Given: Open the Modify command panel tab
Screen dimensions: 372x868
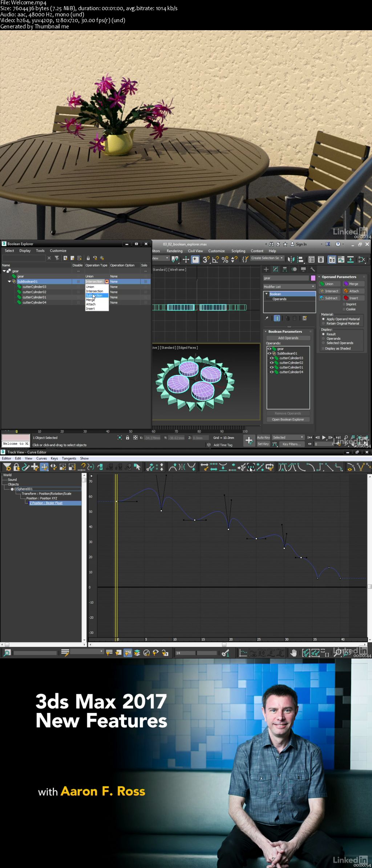Looking at the screenshot, I should [x=276, y=269].
